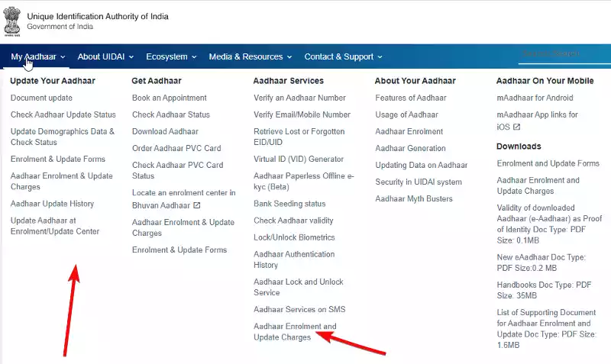Open Aadhaar Authentication History
Screen dimensions: 611x364
294,259
